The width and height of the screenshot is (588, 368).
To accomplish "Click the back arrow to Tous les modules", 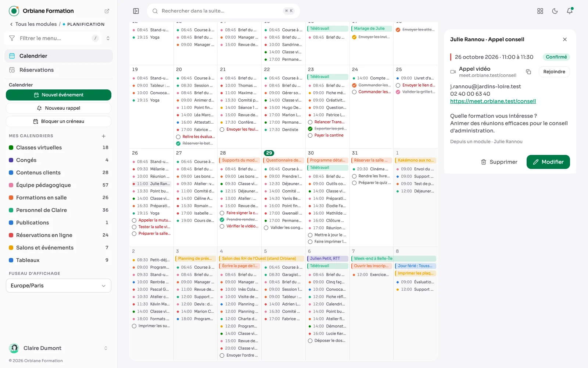I will click(x=11, y=24).
